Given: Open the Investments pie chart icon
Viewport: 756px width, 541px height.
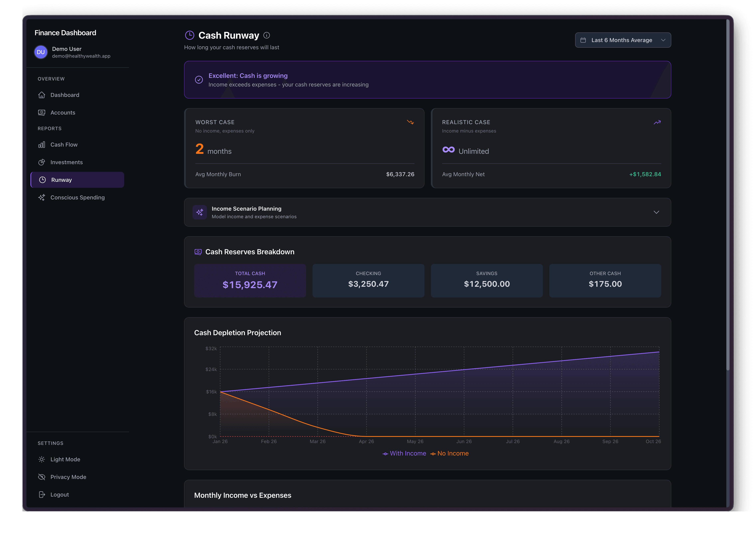Looking at the screenshot, I should (42, 162).
